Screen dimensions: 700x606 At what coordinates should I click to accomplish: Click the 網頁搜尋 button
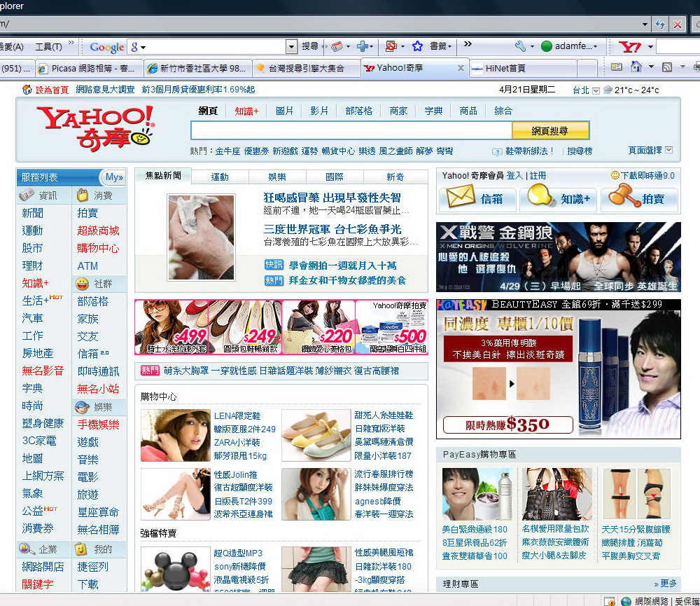(550, 130)
